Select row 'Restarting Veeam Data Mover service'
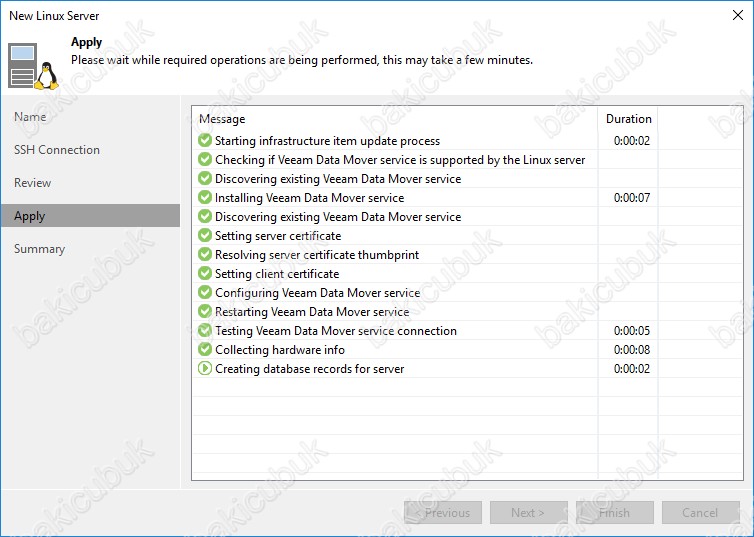Screen dimensions: 754x537 pos(467,312)
